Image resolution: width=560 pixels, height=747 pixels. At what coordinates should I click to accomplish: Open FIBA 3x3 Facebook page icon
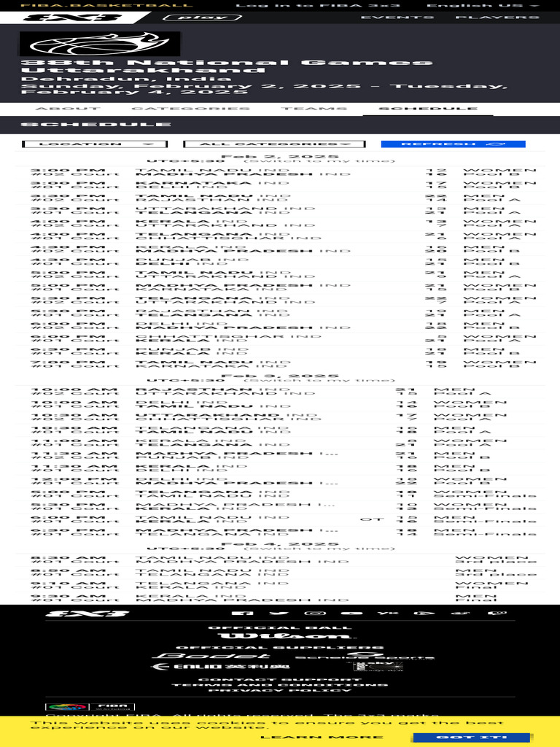(x=242, y=613)
